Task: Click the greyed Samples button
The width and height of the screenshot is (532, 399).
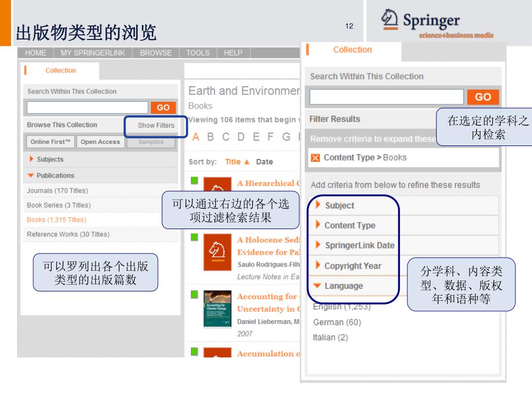Action: click(x=151, y=142)
